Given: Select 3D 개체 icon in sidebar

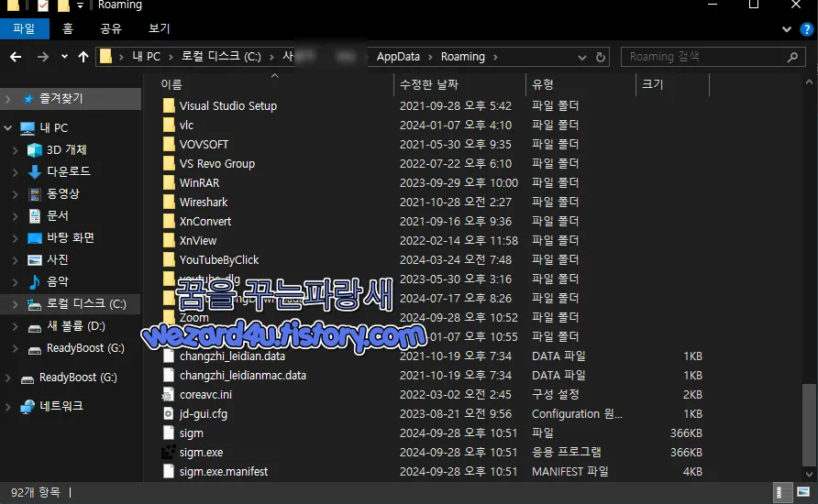Looking at the screenshot, I should [35, 150].
